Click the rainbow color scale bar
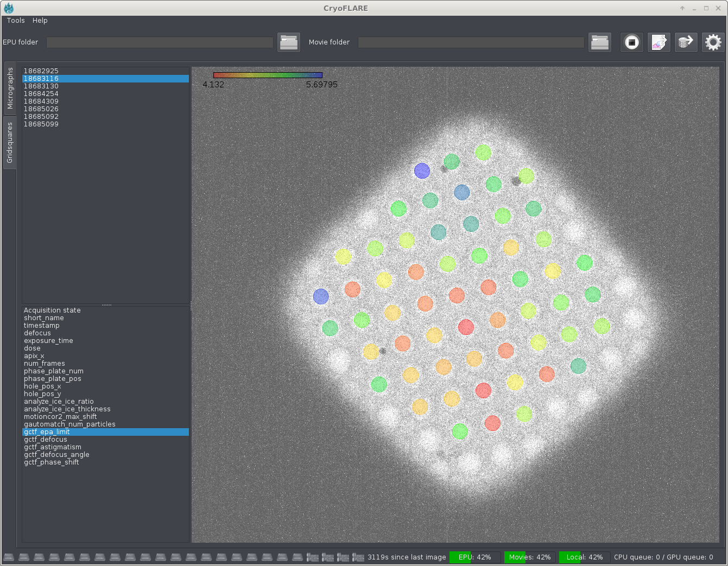 (x=268, y=75)
